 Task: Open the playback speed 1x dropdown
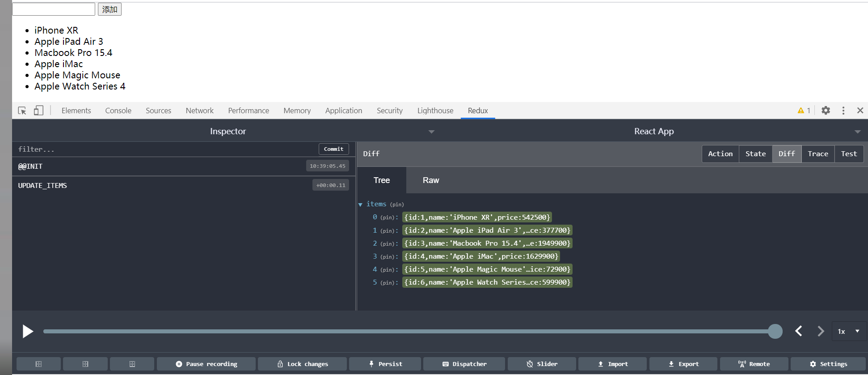click(849, 331)
